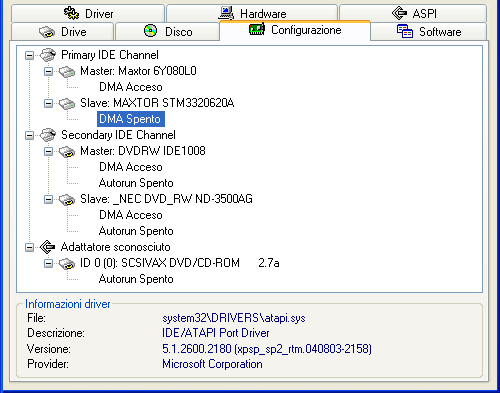Switch to the Hardware tab

[252, 13]
